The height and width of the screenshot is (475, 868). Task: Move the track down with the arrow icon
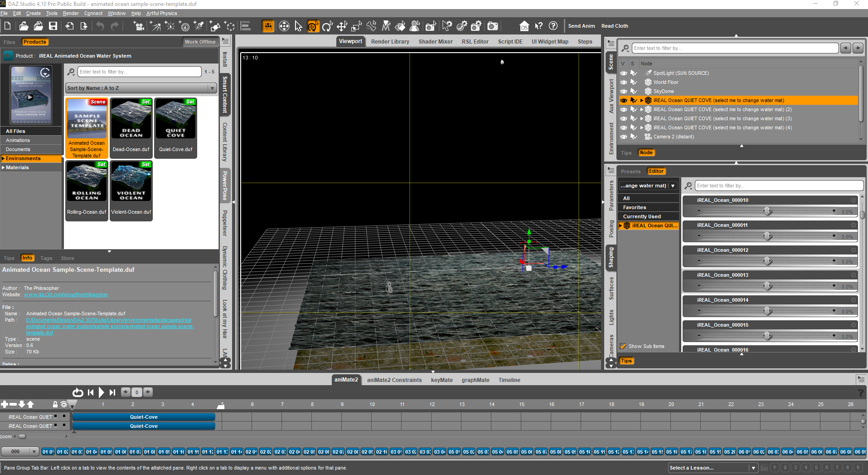coord(22,404)
